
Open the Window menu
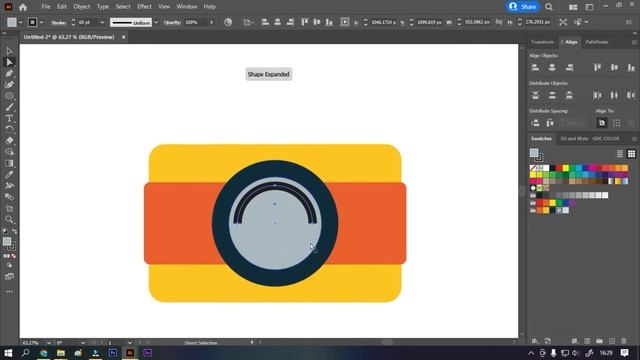coord(187,7)
